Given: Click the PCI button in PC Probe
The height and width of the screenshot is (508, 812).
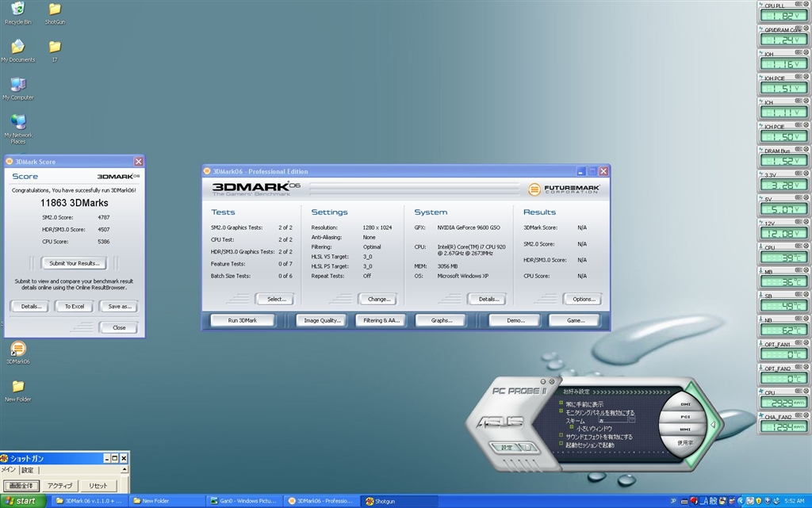Looking at the screenshot, I should coord(686,417).
